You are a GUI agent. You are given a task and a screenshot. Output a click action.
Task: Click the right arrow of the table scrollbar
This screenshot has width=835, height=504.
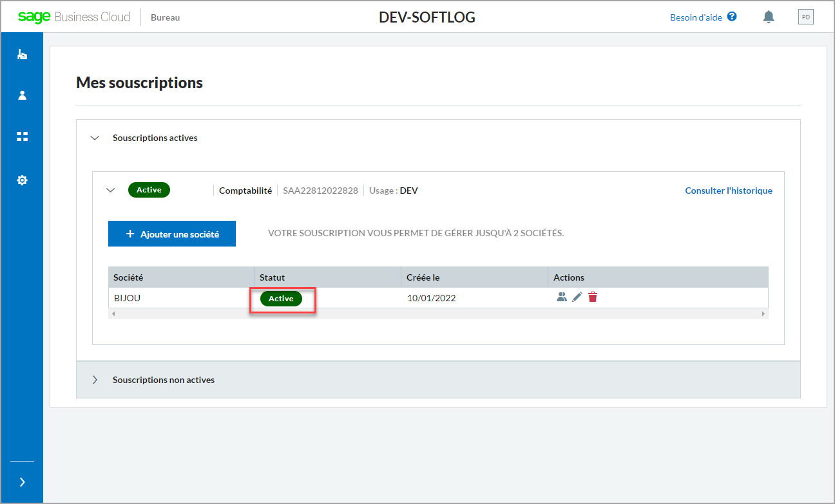[763, 313]
